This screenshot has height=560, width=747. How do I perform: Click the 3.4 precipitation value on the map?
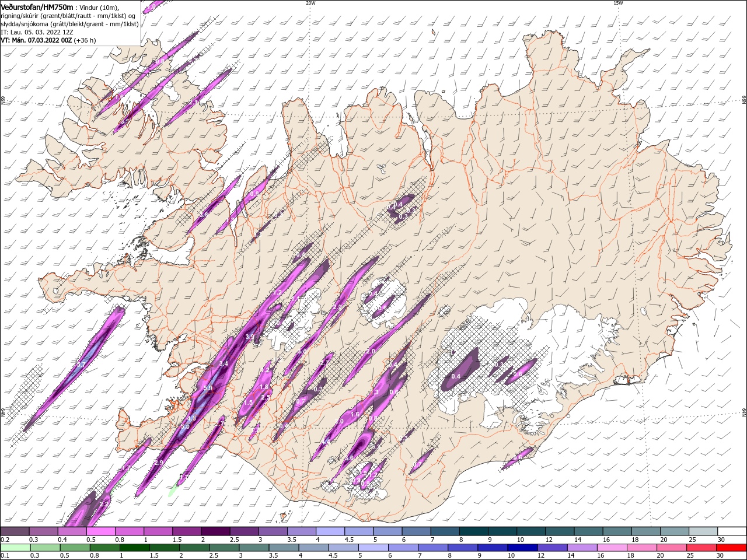click(224, 363)
